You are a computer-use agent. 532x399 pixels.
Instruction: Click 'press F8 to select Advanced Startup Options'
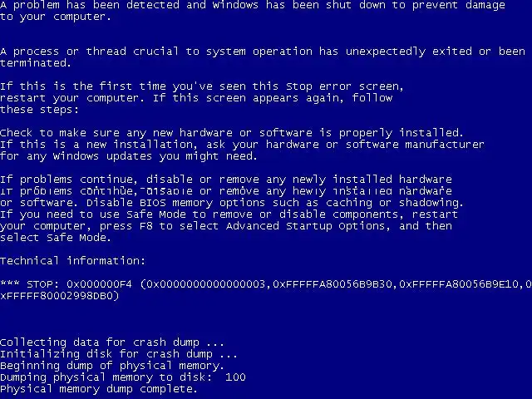(x=244, y=226)
